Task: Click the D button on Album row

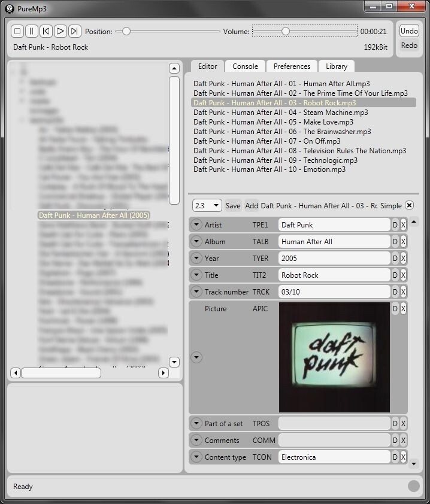Action: 395,241
